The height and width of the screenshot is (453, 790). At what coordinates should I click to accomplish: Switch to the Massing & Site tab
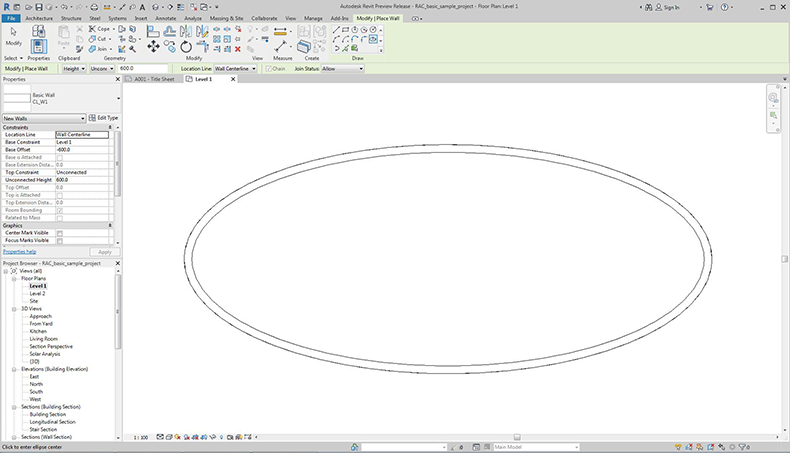pyautogui.click(x=226, y=18)
